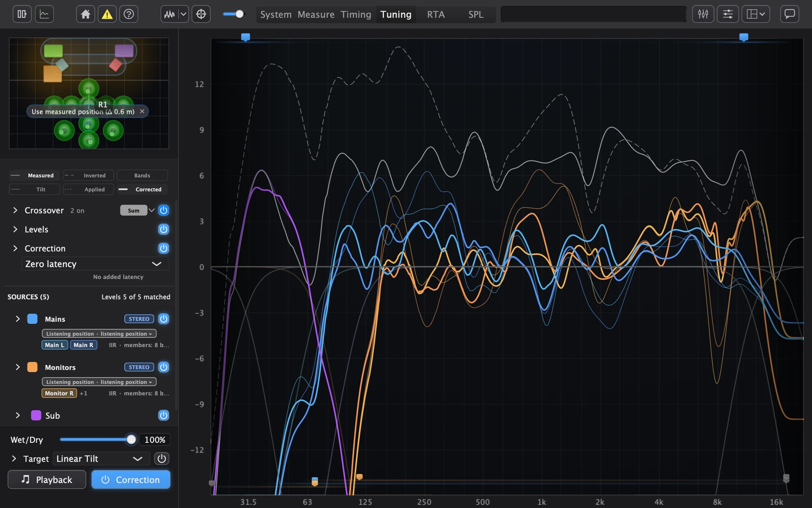
Task: Toggle the Bands curve display
Action: [142, 175]
